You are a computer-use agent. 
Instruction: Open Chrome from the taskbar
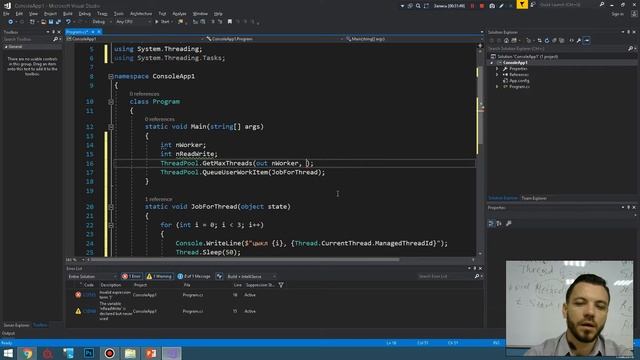click(x=27, y=353)
